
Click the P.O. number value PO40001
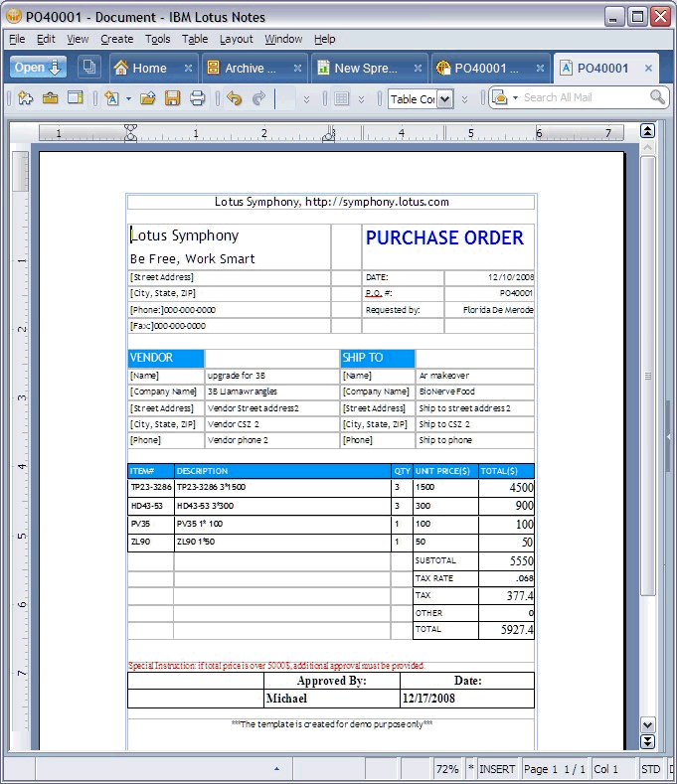(516, 293)
